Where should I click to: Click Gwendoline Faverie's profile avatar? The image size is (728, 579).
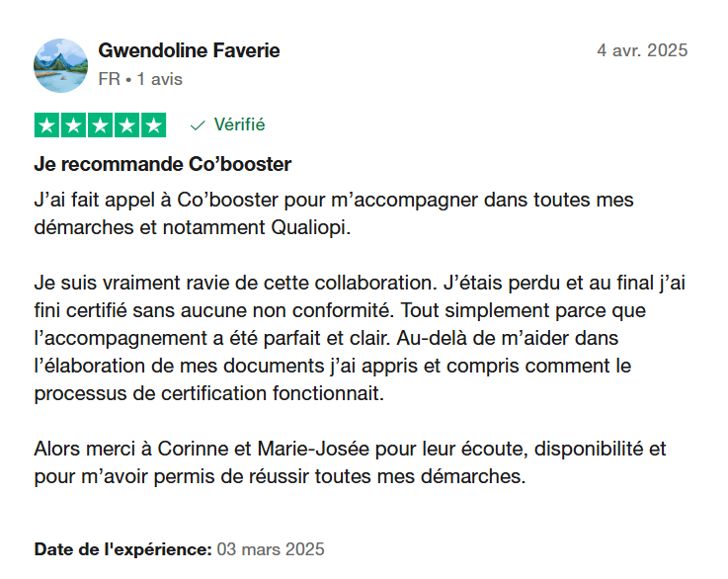click(60, 65)
